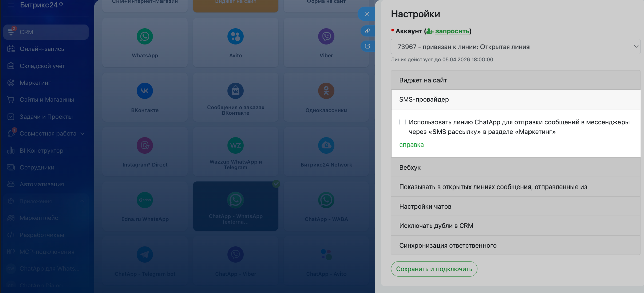Copy link using the chain icon
The width and height of the screenshot is (644, 293).
click(x=367, y=31)
